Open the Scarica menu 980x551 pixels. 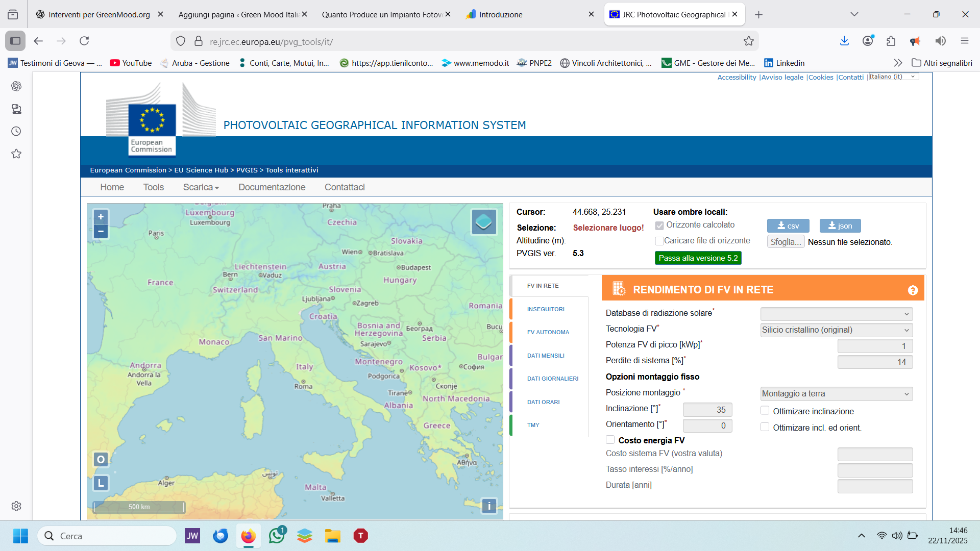point(201,187)
